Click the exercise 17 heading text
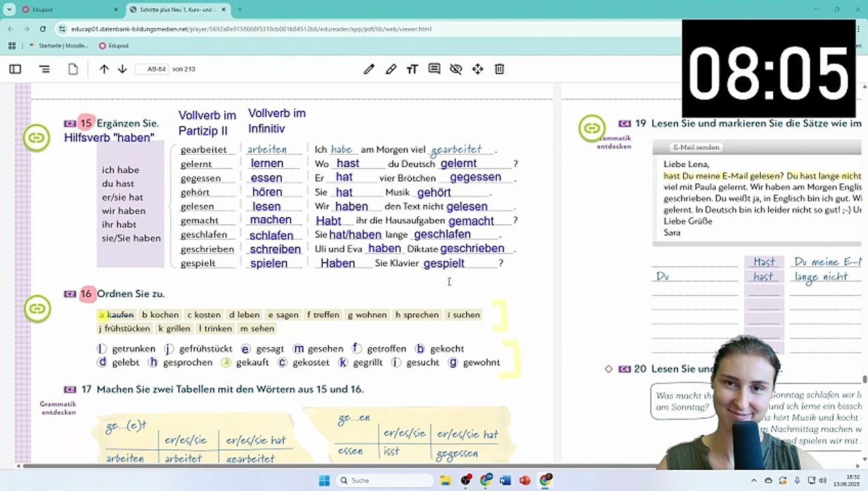The width and height of the screenshot is (868, 491). click(230, 389)
